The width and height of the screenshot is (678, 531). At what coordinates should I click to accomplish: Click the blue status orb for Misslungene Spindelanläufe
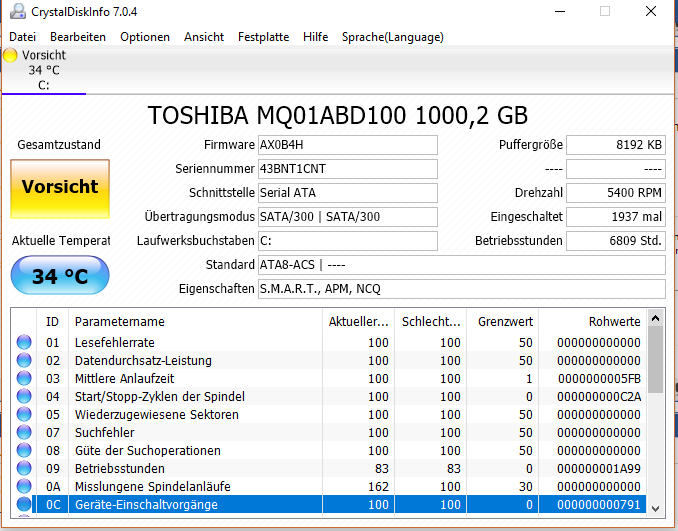point(24,486)
